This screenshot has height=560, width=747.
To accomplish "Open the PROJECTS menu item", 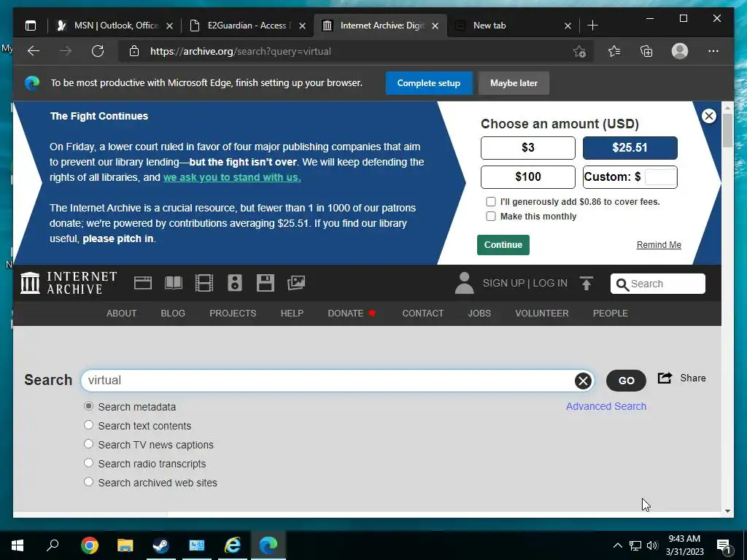I will pos(233,314).
